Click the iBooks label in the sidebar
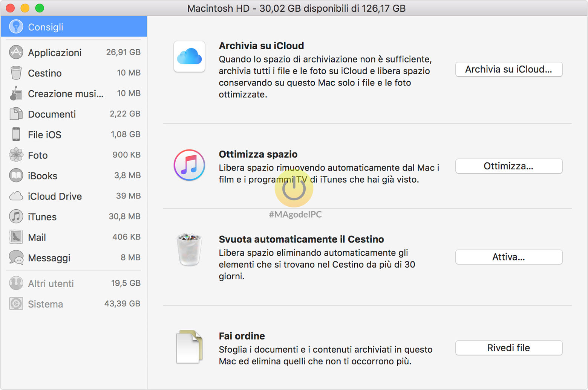 43,176
